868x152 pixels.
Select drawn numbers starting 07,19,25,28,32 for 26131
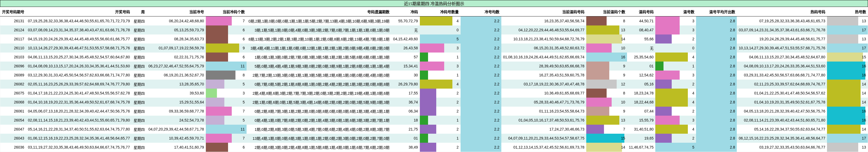(79, 21)
